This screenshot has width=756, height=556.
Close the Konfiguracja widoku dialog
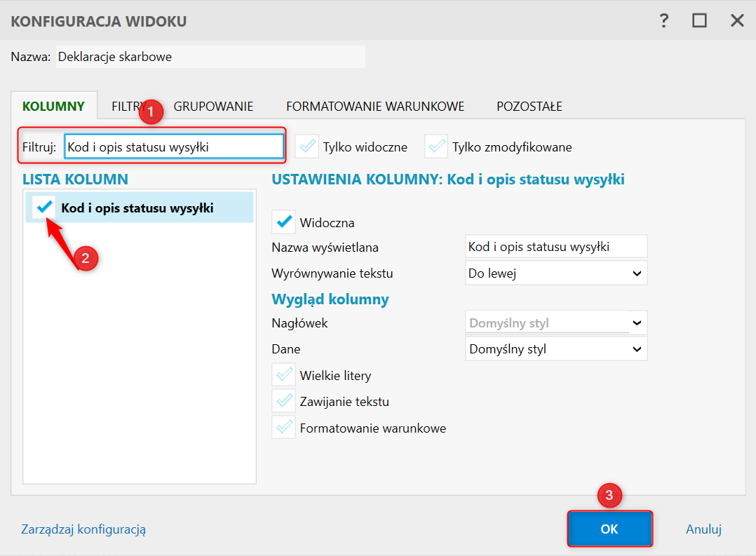click(737, 21)
